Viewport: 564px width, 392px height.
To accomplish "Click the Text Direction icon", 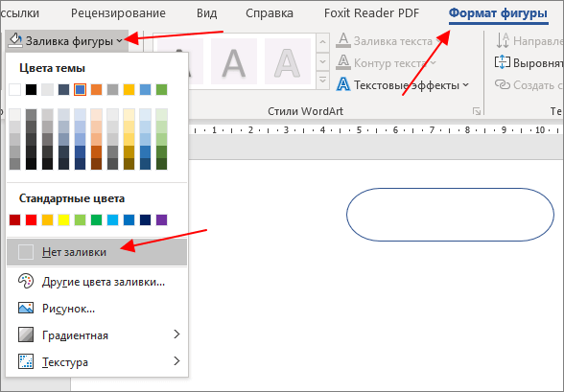I will 503,40.
